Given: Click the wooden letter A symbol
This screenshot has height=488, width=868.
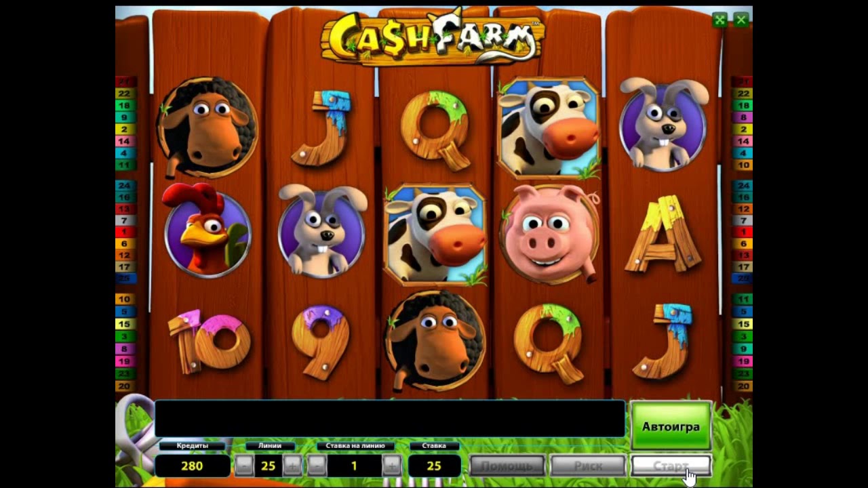Looking at the screenshot, I should pos(663,234).
